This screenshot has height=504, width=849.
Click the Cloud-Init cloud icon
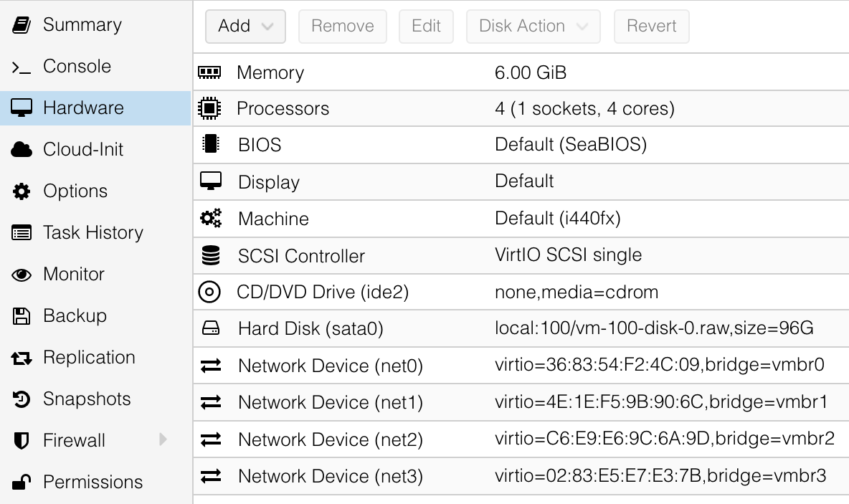pos(21,149)
